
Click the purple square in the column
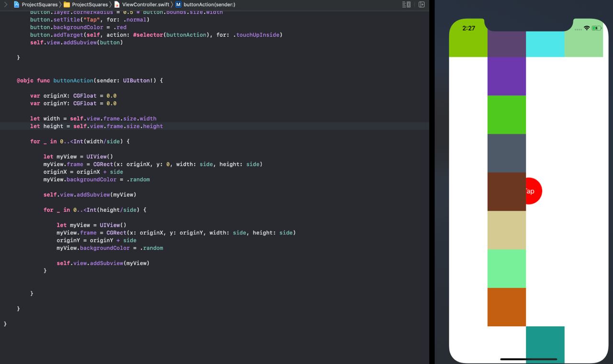point(507,76)
